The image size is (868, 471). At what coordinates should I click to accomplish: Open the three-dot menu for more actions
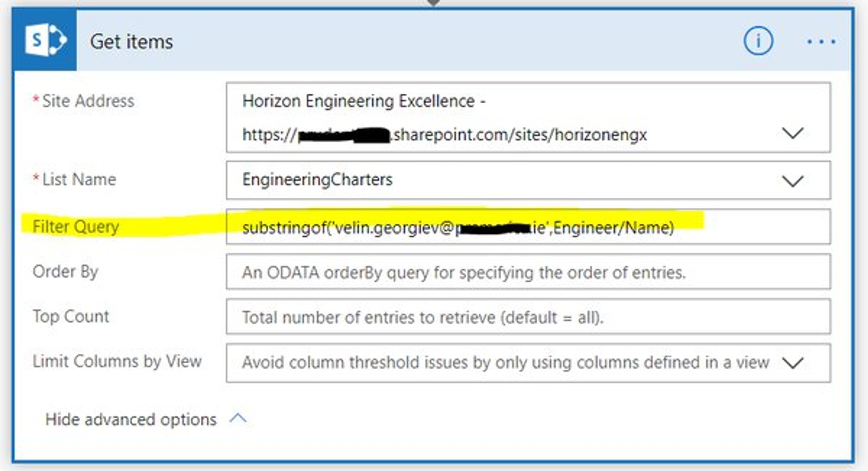point(821,42)
